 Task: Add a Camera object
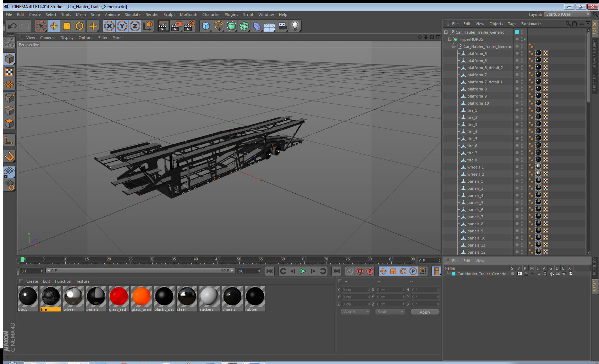tap(282, 26)
